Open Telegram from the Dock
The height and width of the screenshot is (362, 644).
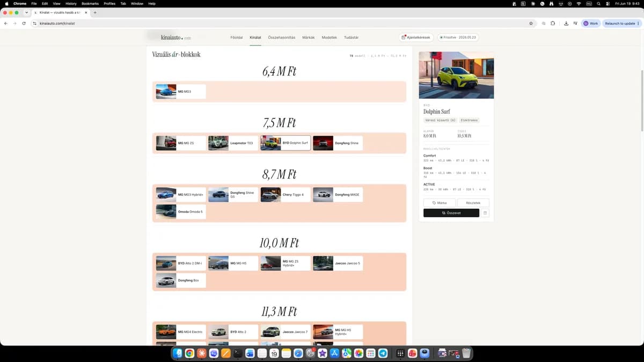383,353
